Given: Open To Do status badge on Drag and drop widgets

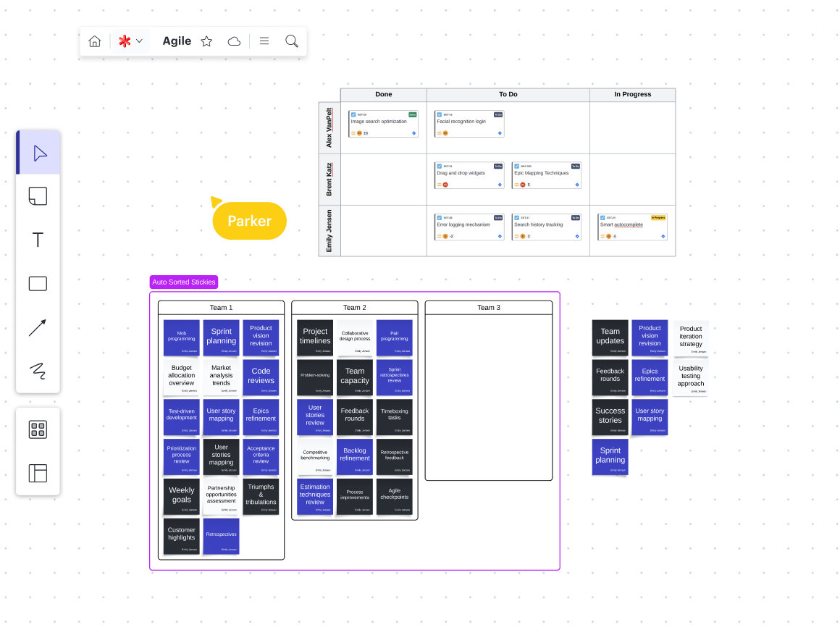Looking at the screenshot, I should (498, 166).
